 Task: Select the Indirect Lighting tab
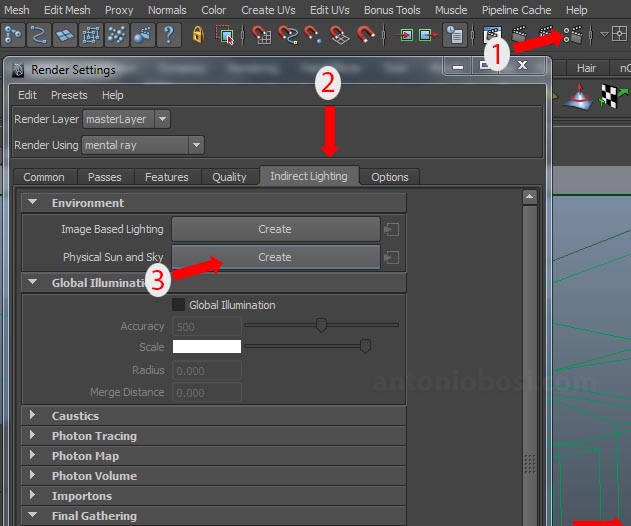click(x=309, y=176)
